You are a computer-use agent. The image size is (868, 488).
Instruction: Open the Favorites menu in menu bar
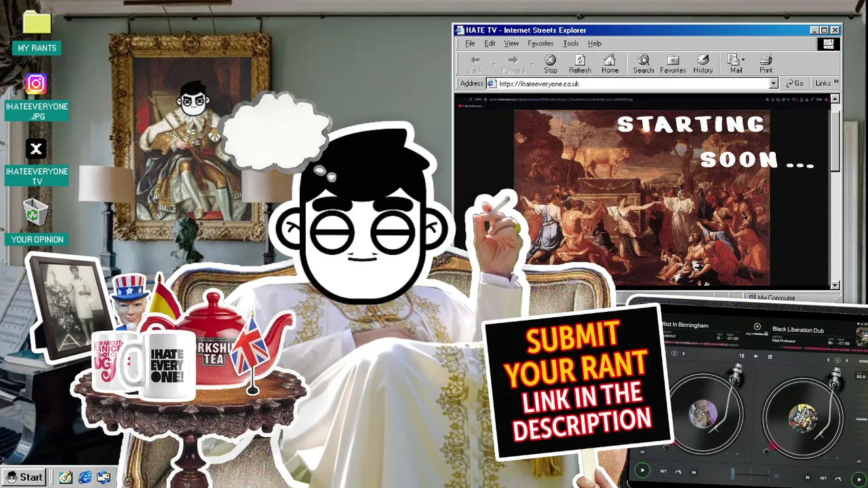[540, 43]
